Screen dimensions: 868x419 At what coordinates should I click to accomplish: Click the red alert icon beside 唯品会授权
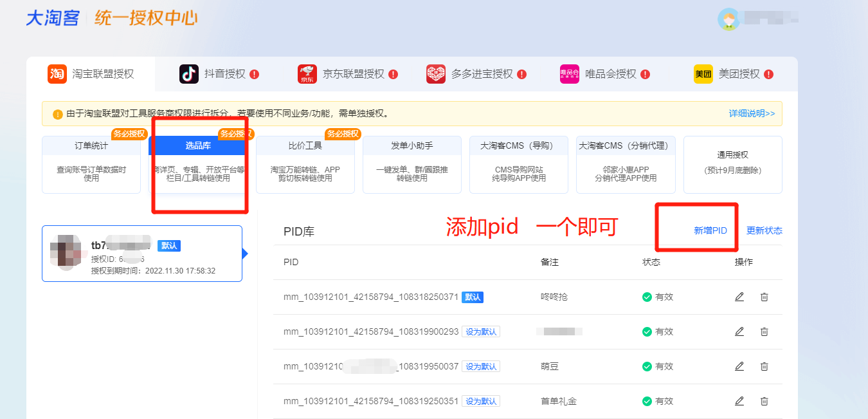[646, 74]
